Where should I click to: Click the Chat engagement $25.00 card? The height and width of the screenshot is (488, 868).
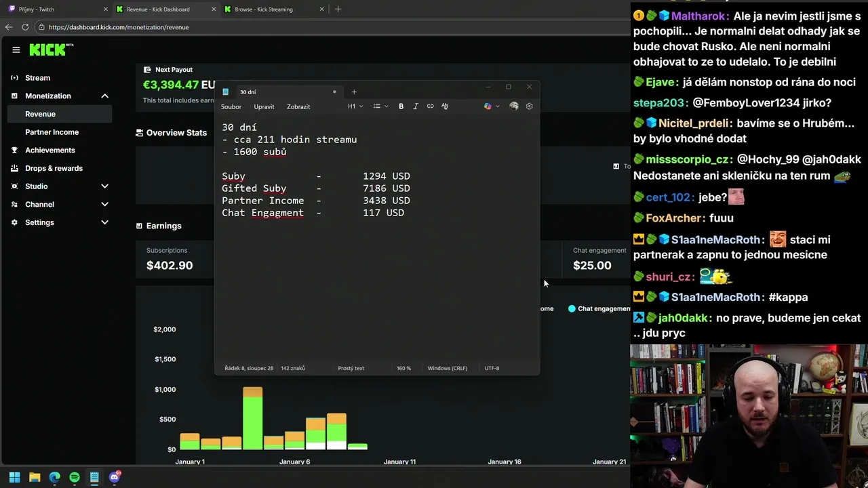(596, 260)
